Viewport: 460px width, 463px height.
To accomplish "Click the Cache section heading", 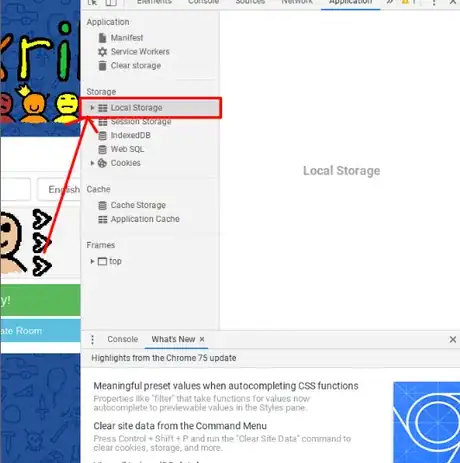I will [x=98, y=189].
